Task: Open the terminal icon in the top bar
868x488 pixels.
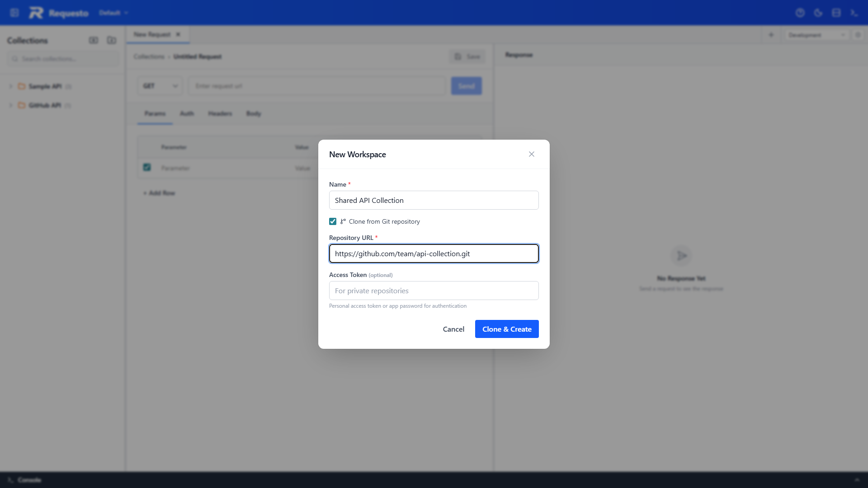Action: coord(854,13)
